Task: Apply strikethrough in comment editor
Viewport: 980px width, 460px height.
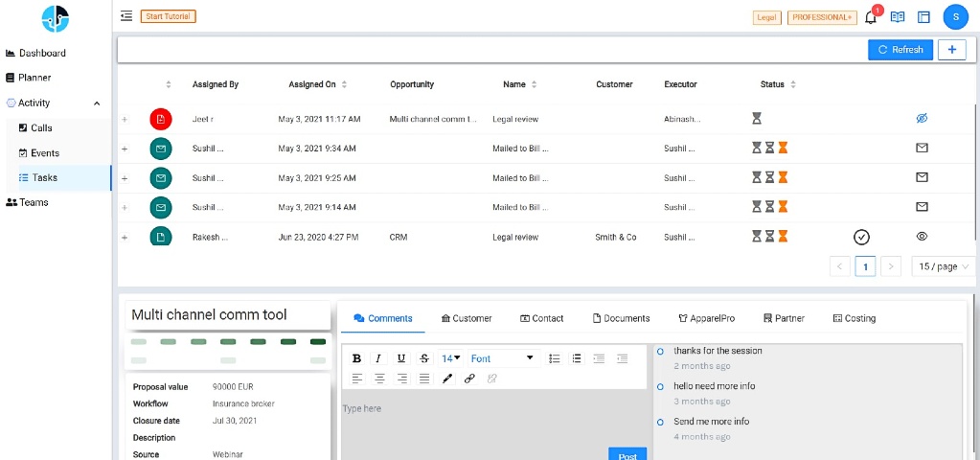Action: click(x=424, y=358)
